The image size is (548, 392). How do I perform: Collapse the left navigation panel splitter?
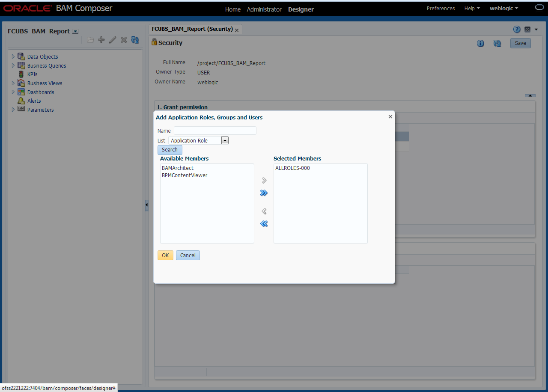pyautogui.click(x=146, y=205)
